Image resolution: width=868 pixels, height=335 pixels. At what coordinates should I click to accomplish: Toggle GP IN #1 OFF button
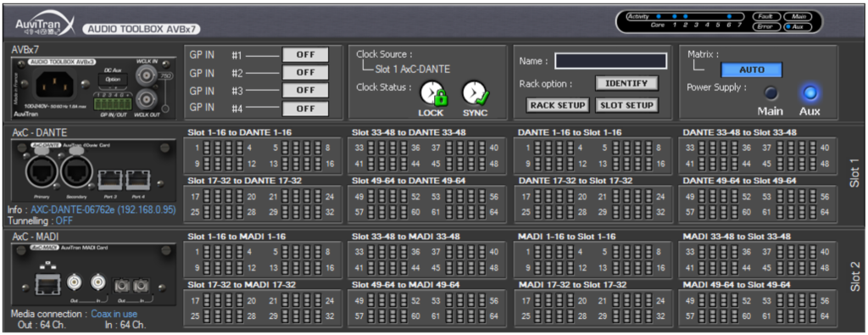point(305,55)
